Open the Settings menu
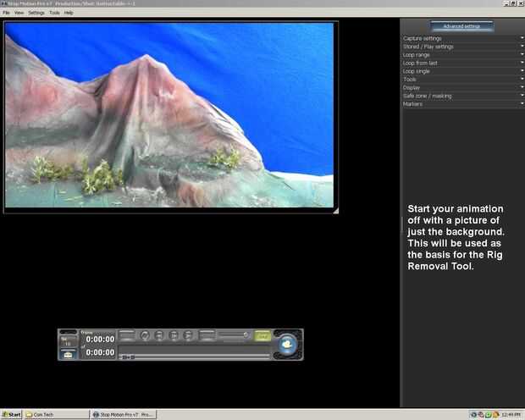This screenshot has width=525, height=420. coord(36,13)
